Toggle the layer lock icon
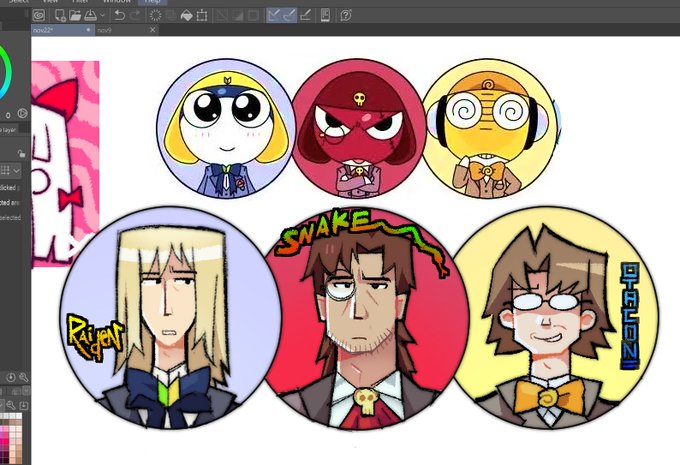 point(21,154)
